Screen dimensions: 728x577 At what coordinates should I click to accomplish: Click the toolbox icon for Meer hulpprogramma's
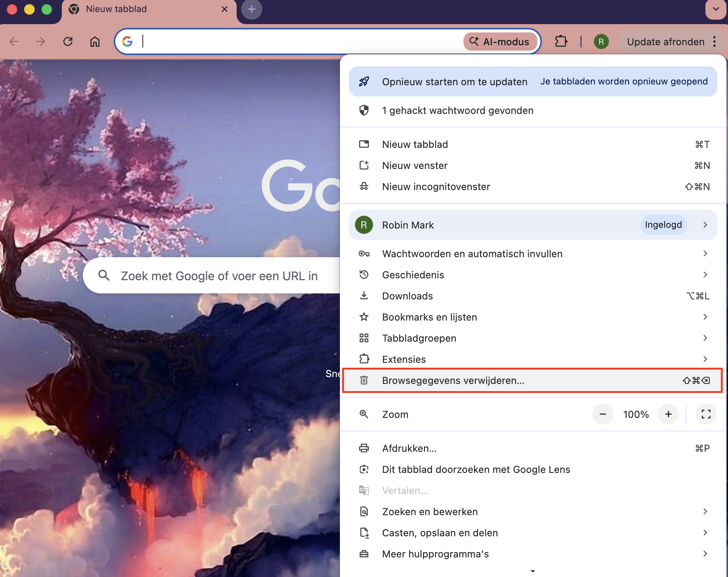[364, 554]
